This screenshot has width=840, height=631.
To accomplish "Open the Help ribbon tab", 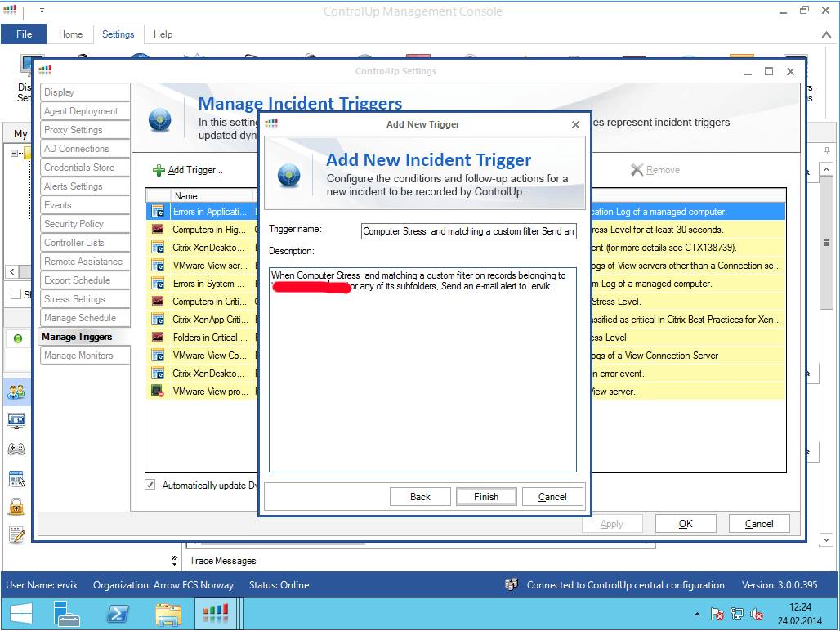I will [x=163, y=34].
